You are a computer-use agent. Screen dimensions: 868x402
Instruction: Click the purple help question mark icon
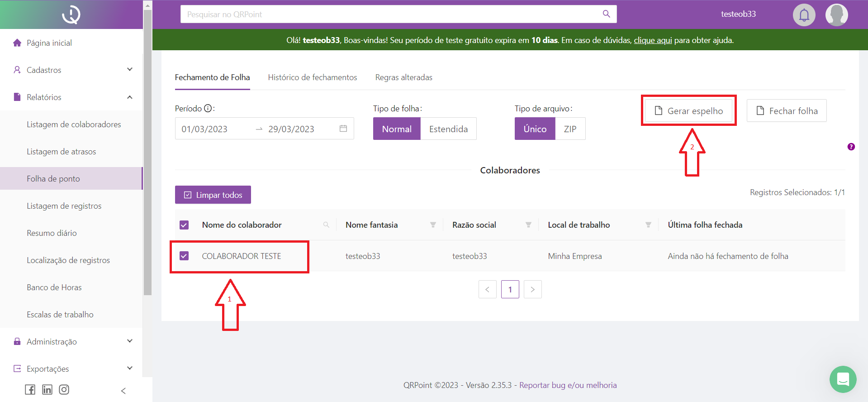coord(851,147)
